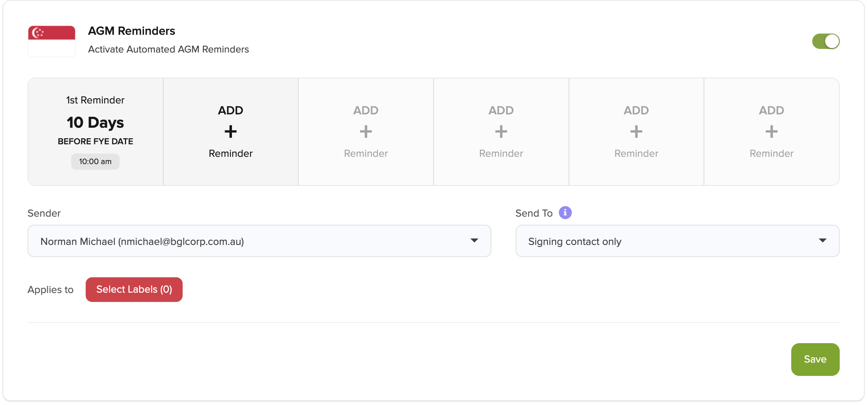The height and width of the screenshot is (405, 868).
Task: Open the 1st Reminder card
Action: point(95,132)
